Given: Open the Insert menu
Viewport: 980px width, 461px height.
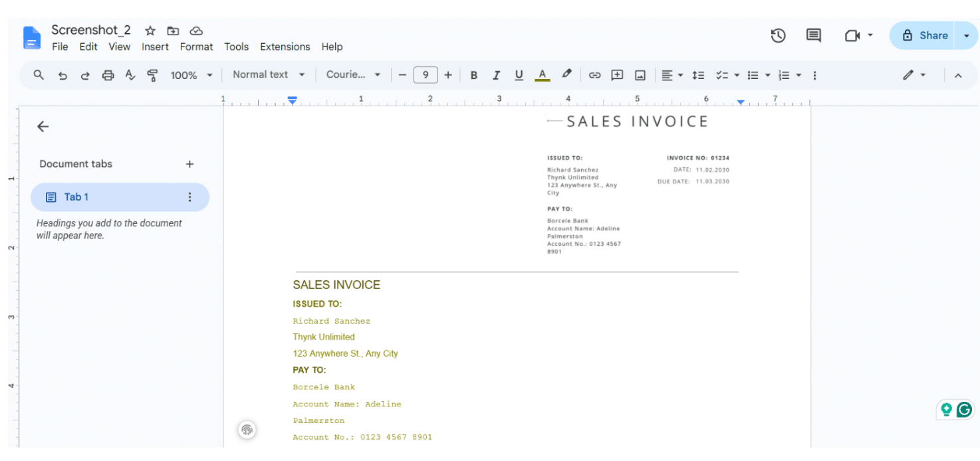Looking at the screenshot, I should 155,46.
